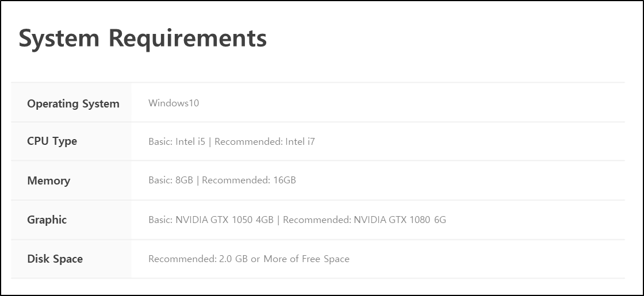644x296 pixels.
Task: Click the NVIDIA GTX 1080 6G text
Action: click(400, 220)
